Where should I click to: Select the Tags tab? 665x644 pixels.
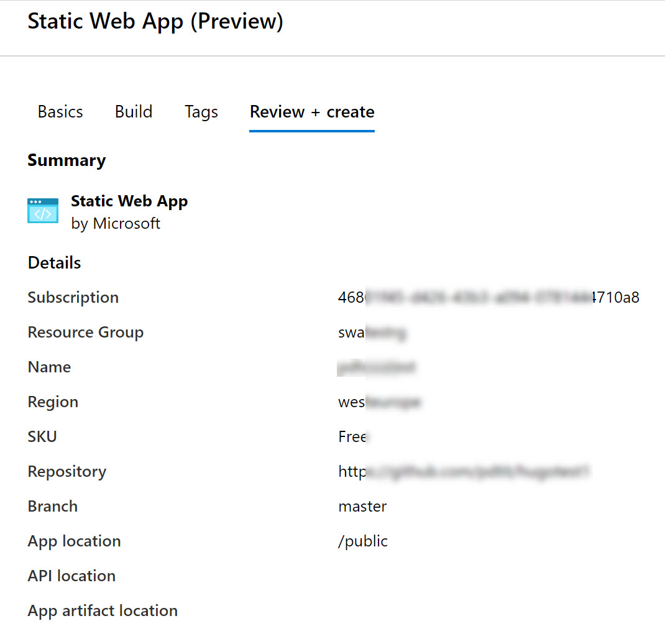coord(201,112)
